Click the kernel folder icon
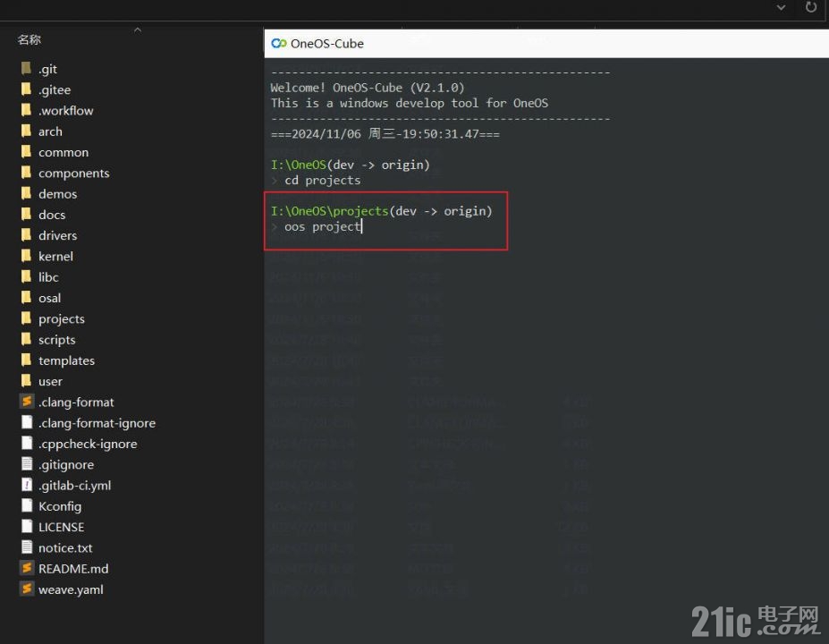Screen dimensions: 829x644 26,256
